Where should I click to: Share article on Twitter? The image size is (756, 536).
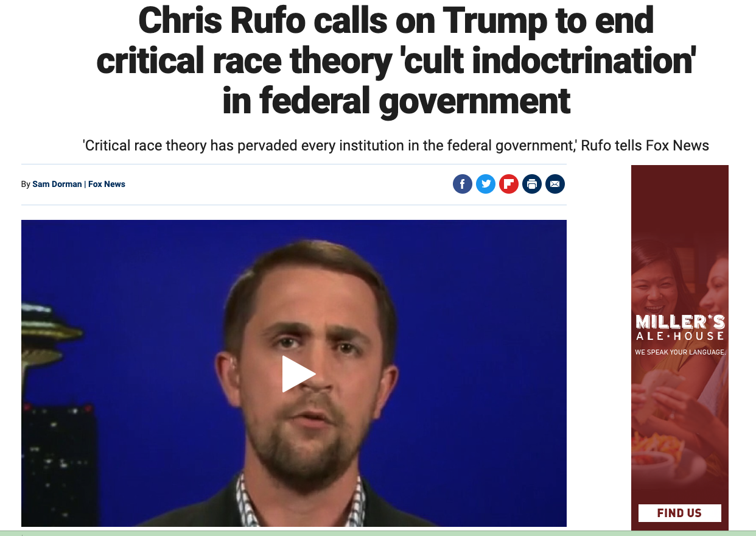pyautogui.click(x=485, y=184)
